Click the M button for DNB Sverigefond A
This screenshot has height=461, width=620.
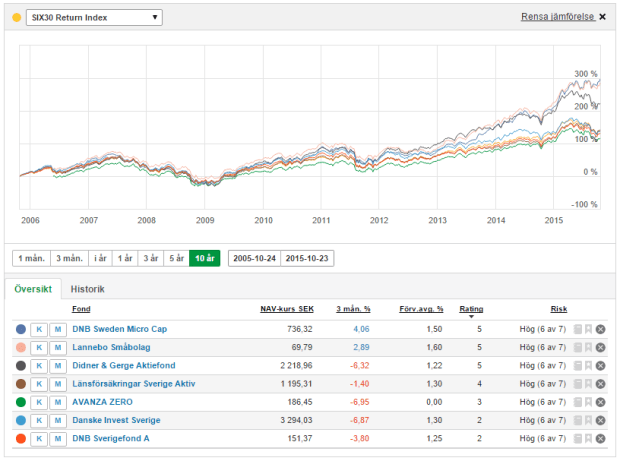point(58,438)
